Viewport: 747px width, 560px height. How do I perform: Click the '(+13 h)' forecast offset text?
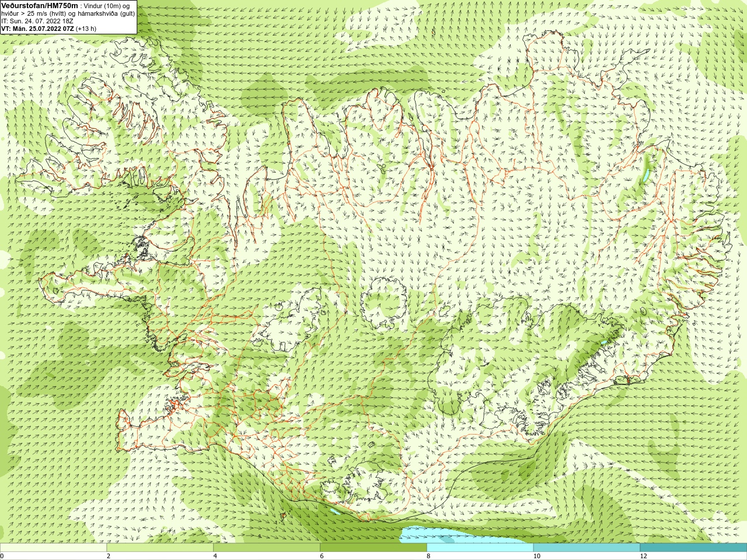tap(86, 28)
